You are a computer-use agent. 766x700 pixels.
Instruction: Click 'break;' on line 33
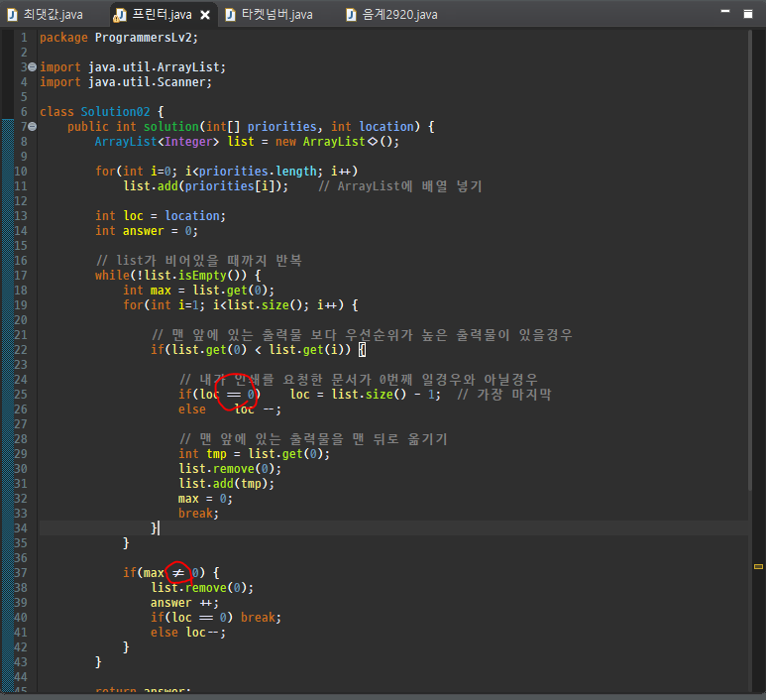tap(198, 514)
